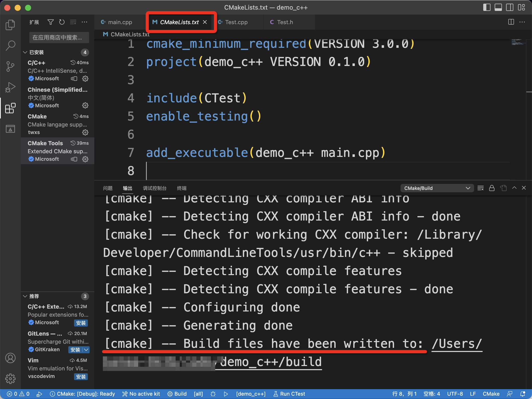Click the launch play icon in status bar
Viewport: 532px width, 399px height.
226,394
